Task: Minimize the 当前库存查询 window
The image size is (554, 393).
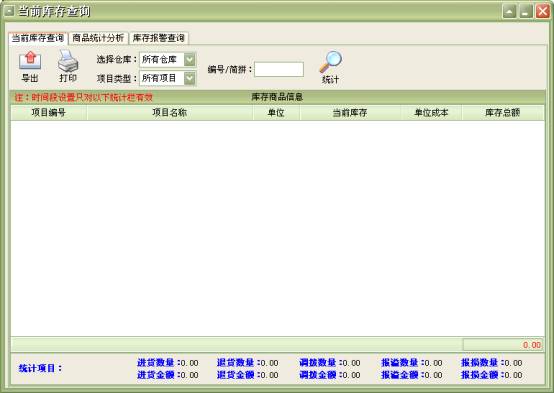Action: pyautogui.click(x=526, y=11)
